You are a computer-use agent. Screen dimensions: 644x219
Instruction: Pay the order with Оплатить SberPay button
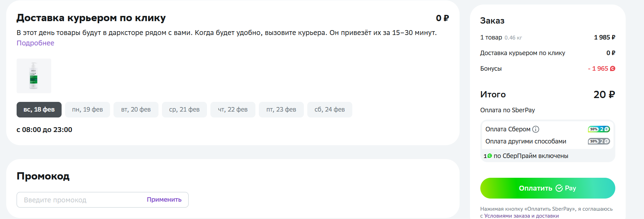pos(548,188)
